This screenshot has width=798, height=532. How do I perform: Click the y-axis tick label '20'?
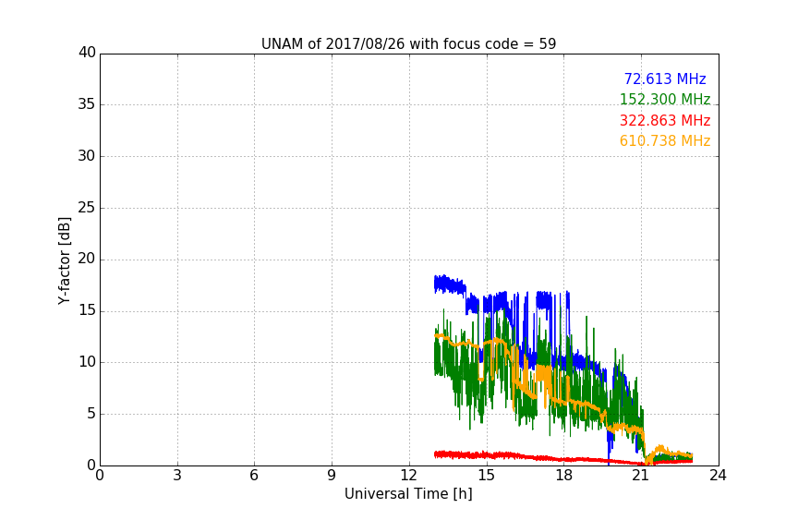coord(87,259)
